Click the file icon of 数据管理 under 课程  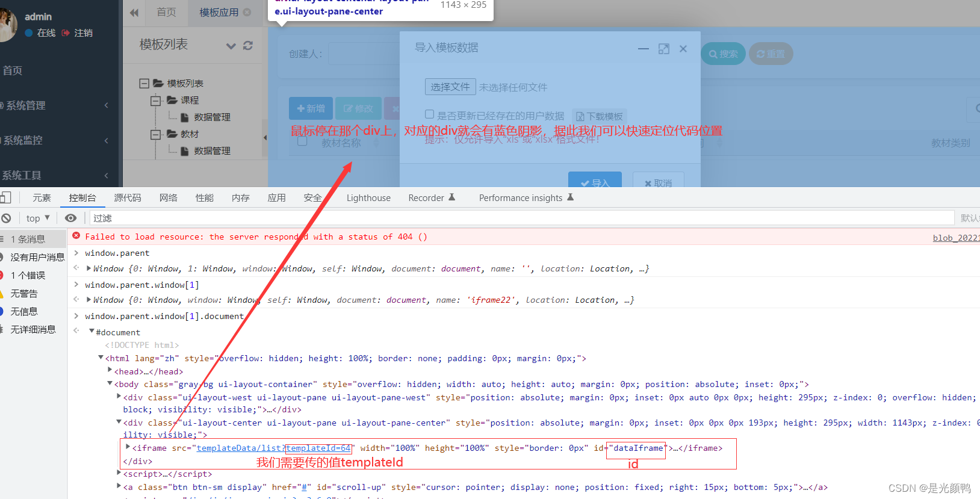(185, 117)
